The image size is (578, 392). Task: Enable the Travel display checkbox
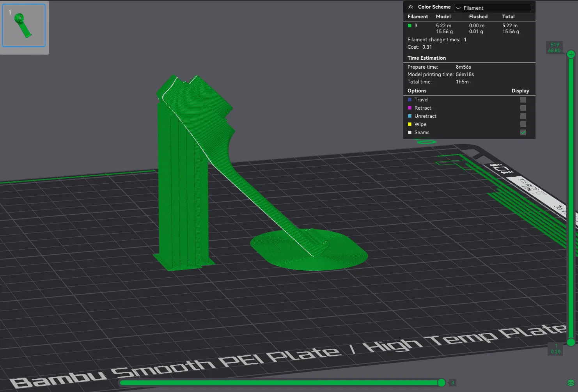click(x=523, y=100)
